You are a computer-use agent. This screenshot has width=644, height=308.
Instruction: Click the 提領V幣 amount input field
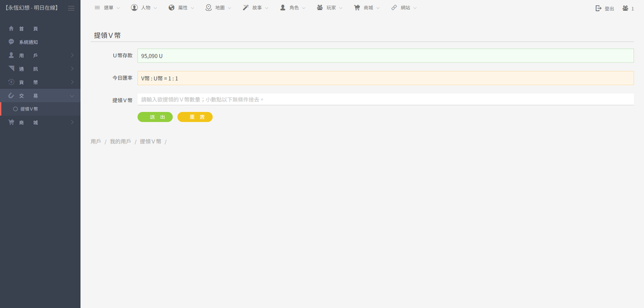click(385, 100)
